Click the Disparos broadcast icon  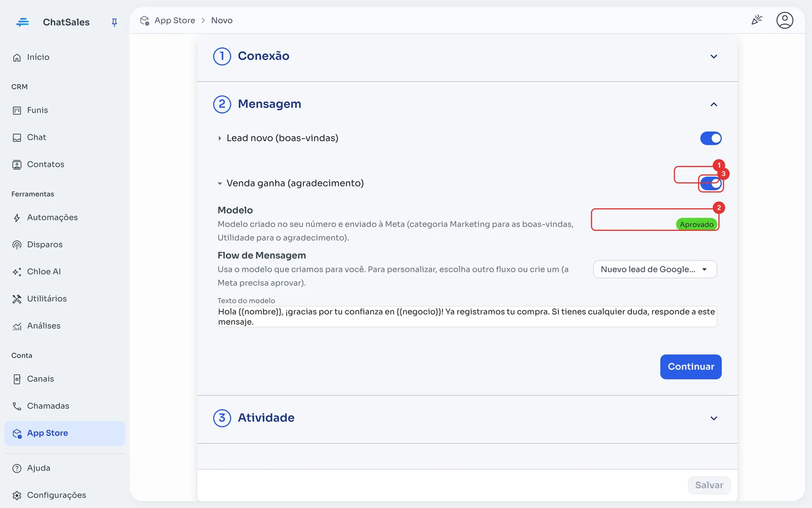pyautogui.click(x=17, y=245)
